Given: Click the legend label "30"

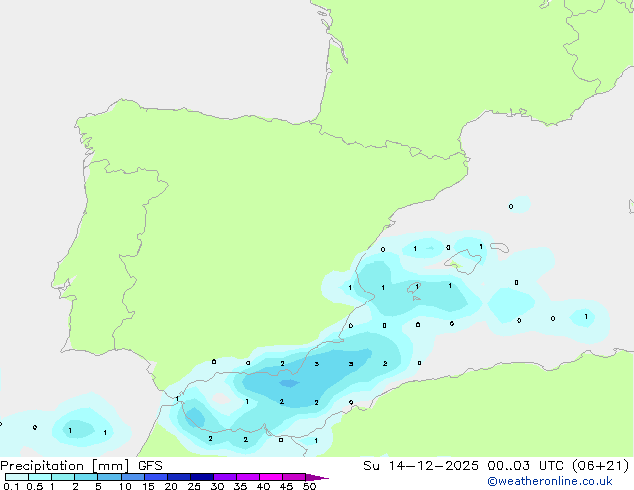Looking at the screenshot, I should coord(217,486).
